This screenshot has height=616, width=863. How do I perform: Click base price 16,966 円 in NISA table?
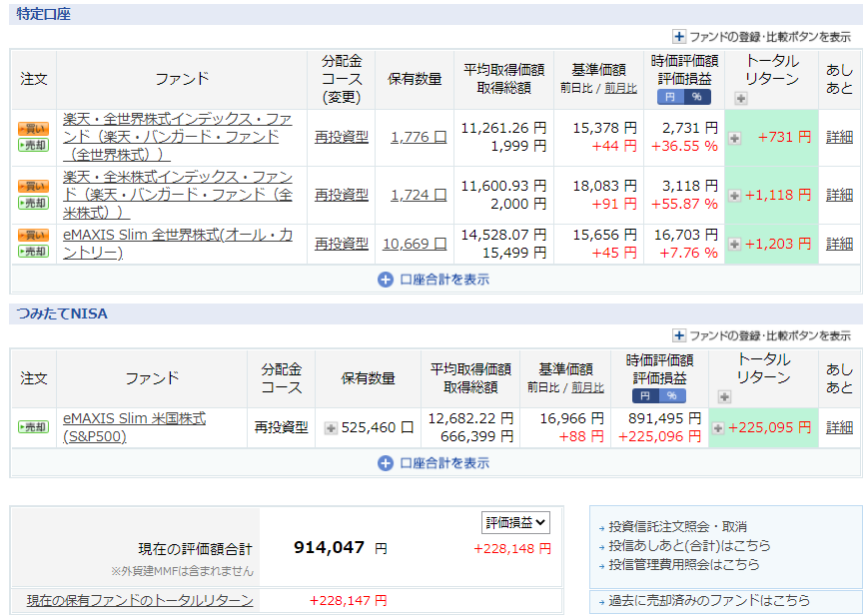pyautogui.click(x=571, y=418)
